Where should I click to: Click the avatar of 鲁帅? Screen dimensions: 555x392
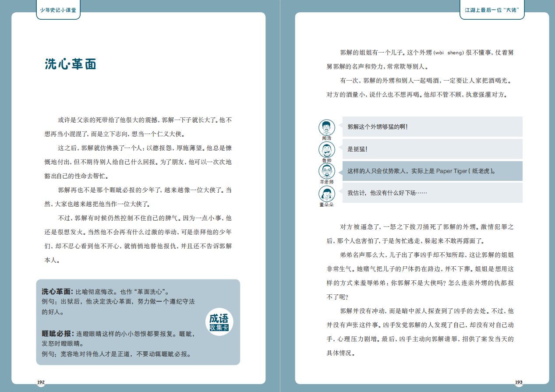(326, 150)
